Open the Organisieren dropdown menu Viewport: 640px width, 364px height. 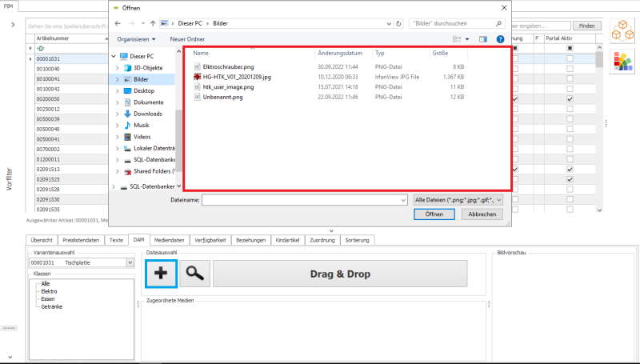point(136,38)
